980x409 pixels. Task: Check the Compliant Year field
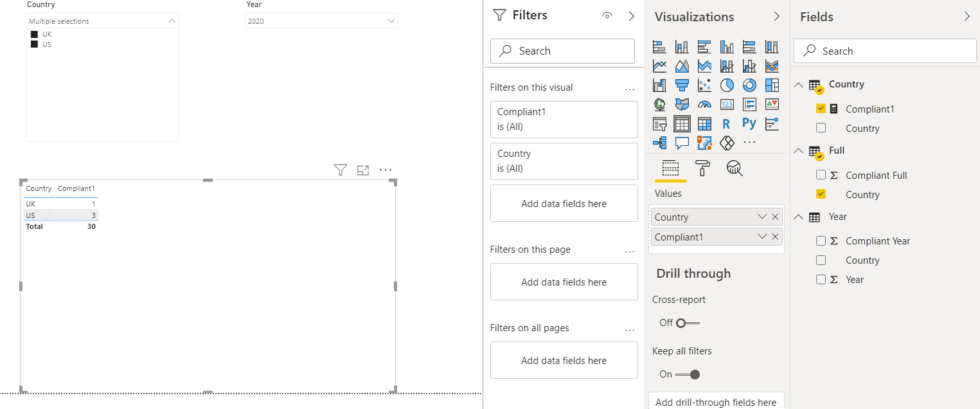coord(821,241)
